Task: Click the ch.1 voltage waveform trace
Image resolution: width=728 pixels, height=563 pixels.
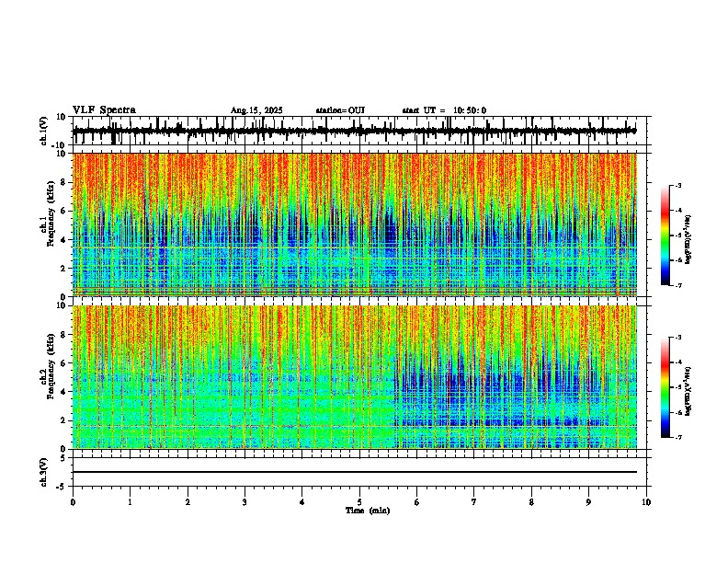Action: coord(354,131)
